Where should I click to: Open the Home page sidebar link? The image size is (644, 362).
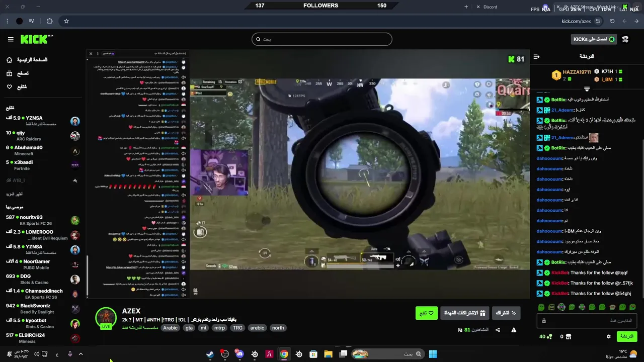[x=27, y=60]
